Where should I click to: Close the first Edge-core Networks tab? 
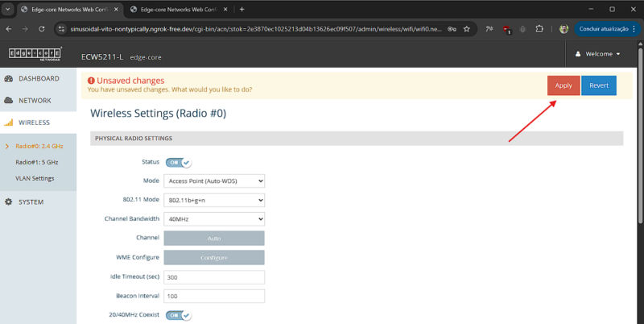[116, 9]
